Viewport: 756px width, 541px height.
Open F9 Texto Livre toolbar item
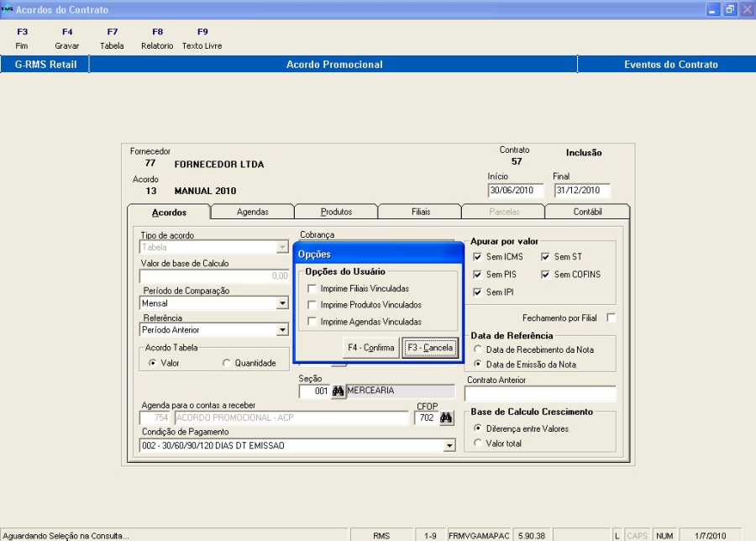pos(202,39)
